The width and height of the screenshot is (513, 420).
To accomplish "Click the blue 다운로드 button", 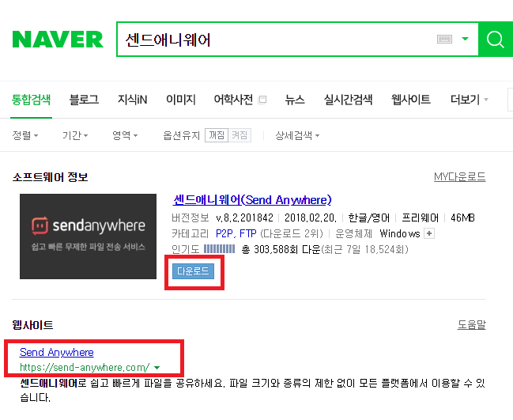I will point(193,271).
